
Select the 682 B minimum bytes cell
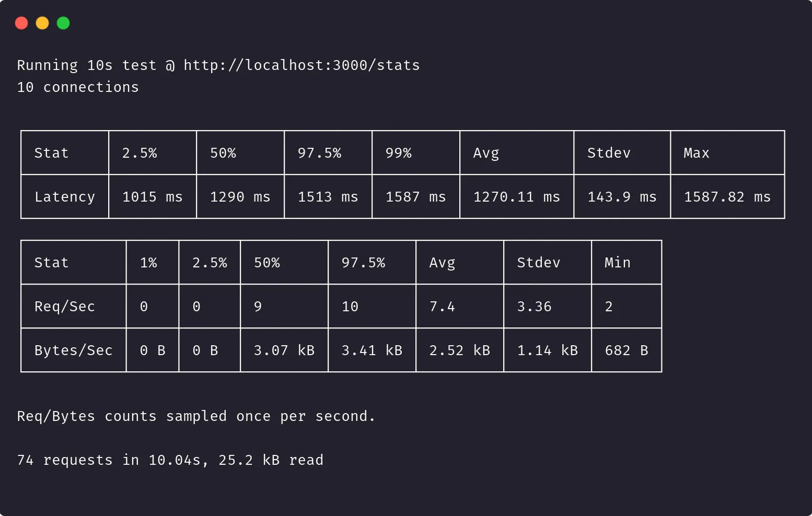coord(626,350)
